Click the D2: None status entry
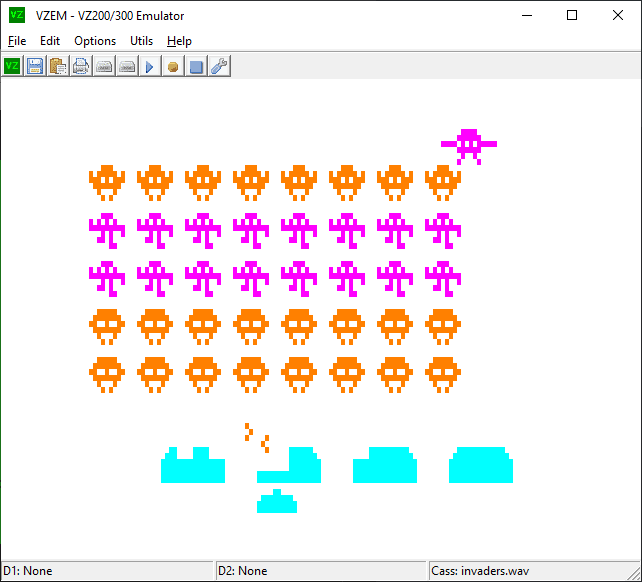The height and width of the screenshot is (582, 642). 321,571
